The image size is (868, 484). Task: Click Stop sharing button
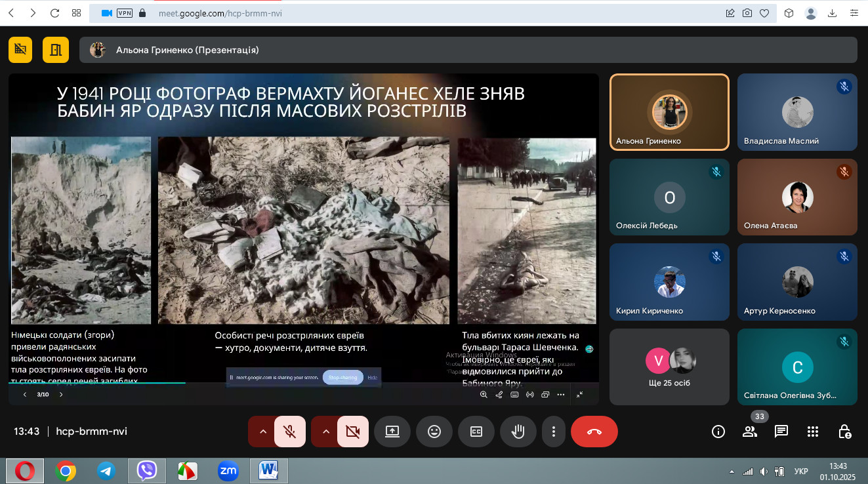click(x=342, y=378)
